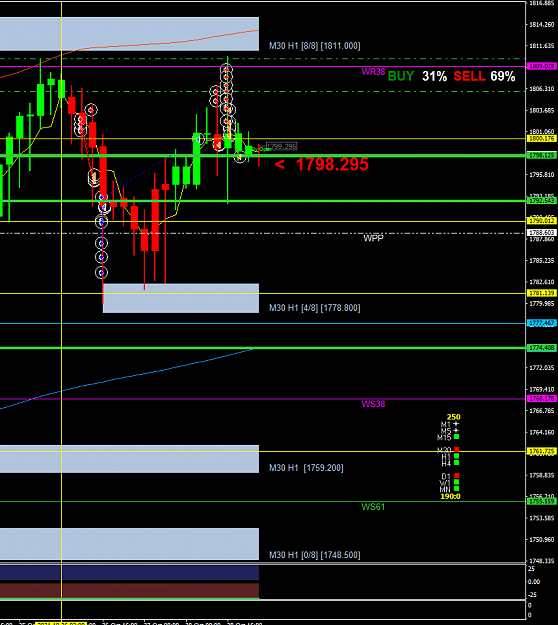The height and width of the screenshot is (625, 558).
Task: Click the red square beside D1
Action: coord(456,476)
